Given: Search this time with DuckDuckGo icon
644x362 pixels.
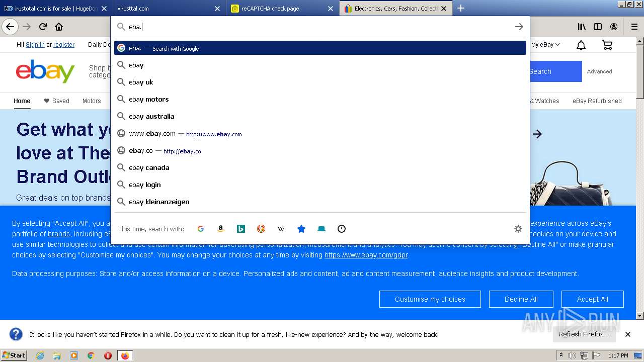Looking at the screenshot, I should (261, 229).
